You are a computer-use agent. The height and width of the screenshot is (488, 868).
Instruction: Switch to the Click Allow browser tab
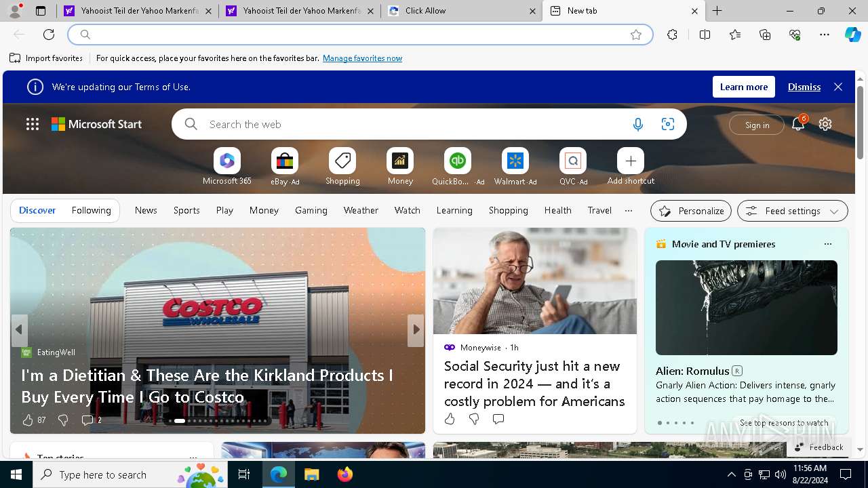pyautogui.click(x=461, y=11)
